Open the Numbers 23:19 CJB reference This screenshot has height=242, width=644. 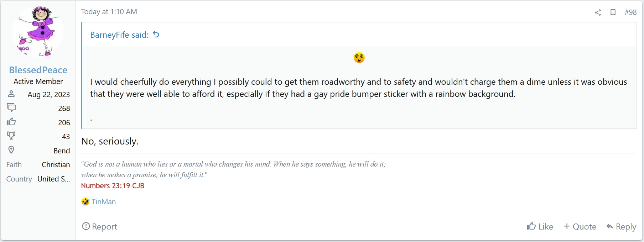pyautogui.click(x=113, y=186)
